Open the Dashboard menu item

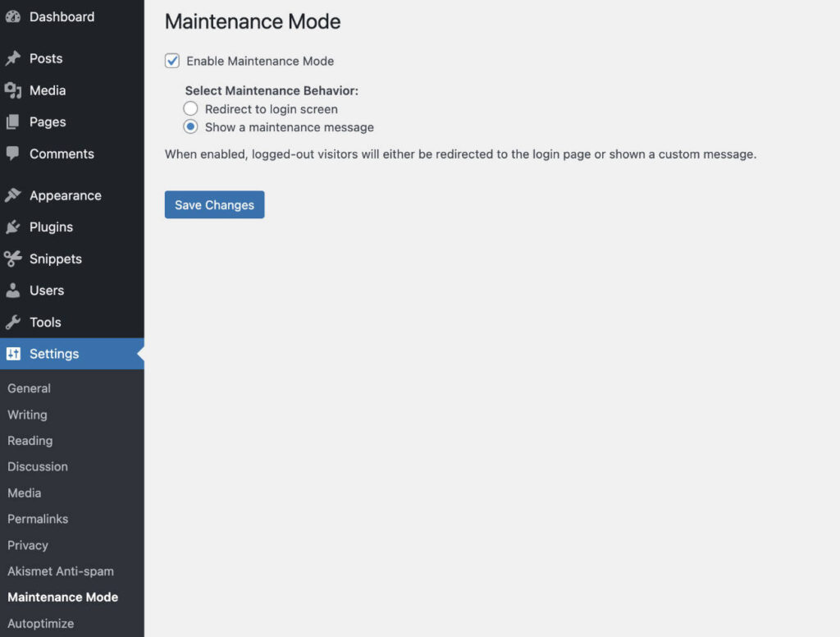[62, 16]
